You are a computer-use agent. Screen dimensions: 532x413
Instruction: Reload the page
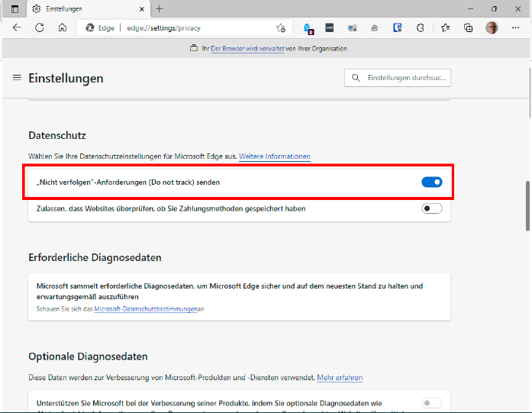tap(40, 27)
